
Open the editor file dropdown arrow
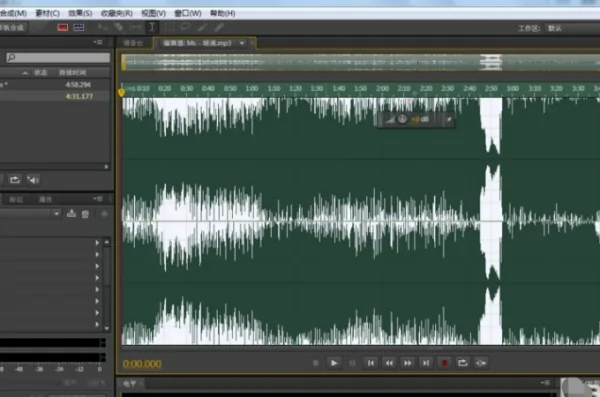[x=242, y=43]
